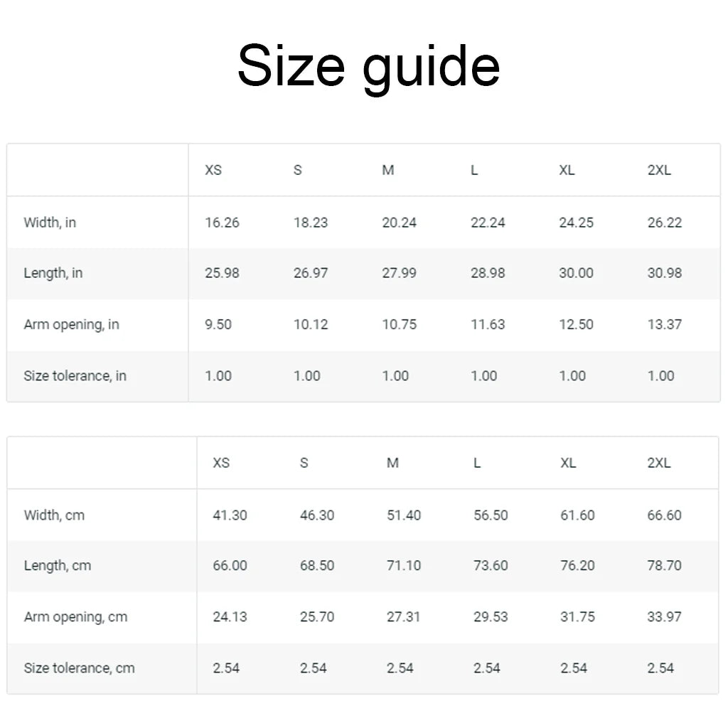Screen dimensions: 728x728
Task: Click the "Size tolerance, cm" row label
Action: (x=79, y=668)
